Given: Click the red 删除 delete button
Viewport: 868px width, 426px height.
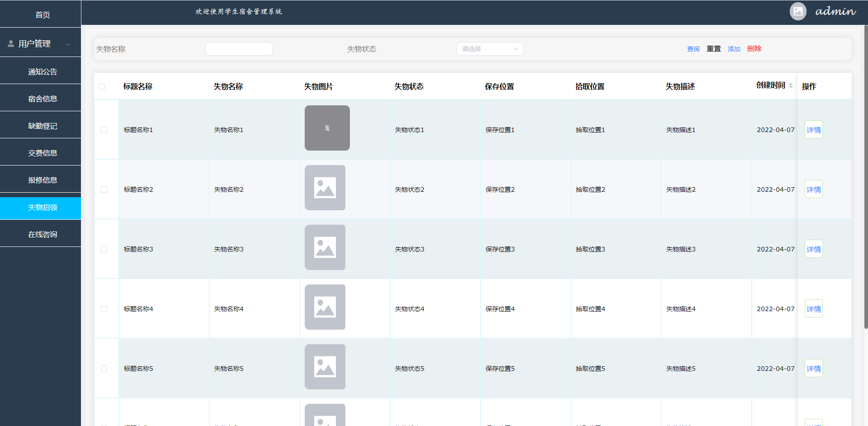Looking at the screenshot, I should 755,48.
